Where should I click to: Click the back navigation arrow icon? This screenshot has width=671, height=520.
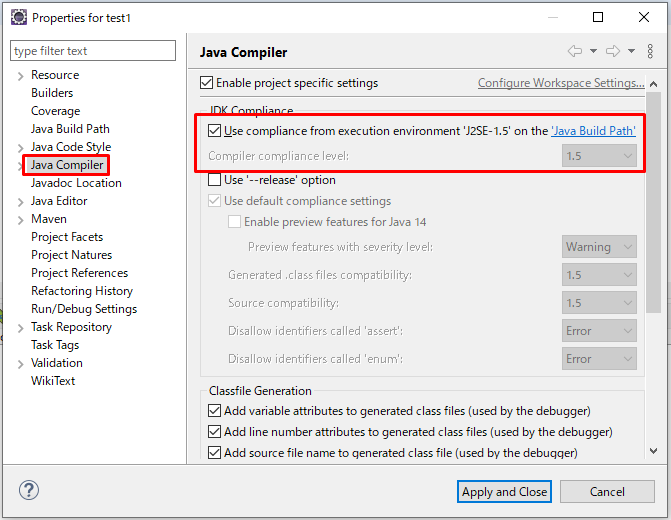click(x=575, y=51)
